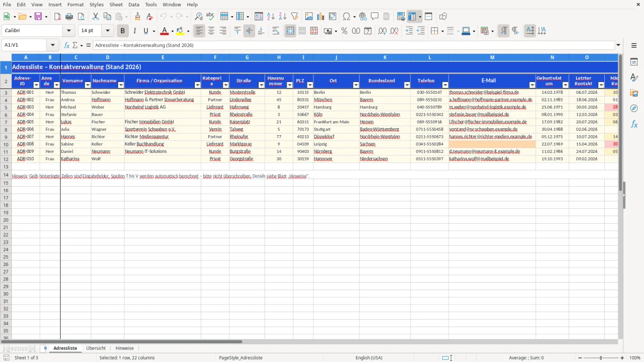Click the Insert Hyperlink icon
Screen dimensions: 644x362
(x=363, y=17)
